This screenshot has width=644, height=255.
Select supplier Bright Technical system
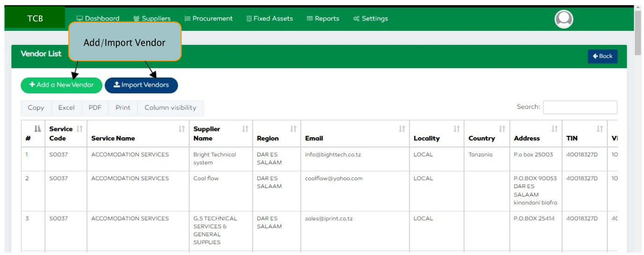[215, 159]
